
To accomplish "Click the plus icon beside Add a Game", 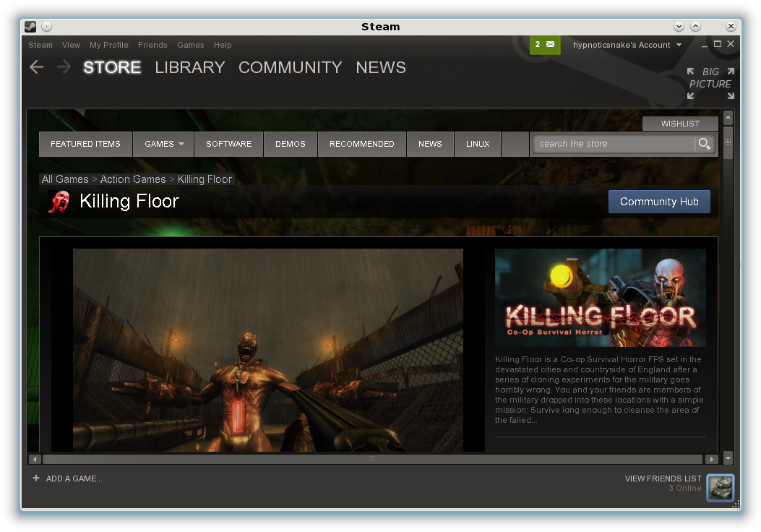I will tap(36, 478).
